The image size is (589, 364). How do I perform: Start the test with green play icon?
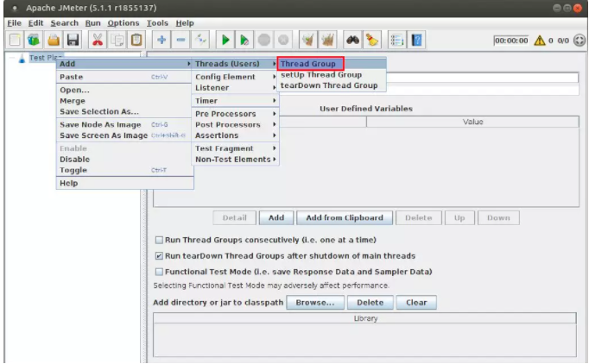(x=225, y=40)
